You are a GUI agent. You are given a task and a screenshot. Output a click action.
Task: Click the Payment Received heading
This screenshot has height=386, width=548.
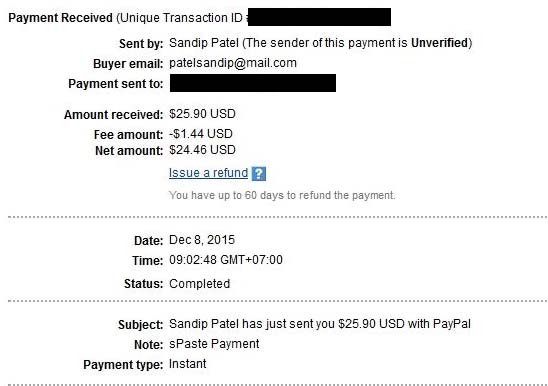60,17
